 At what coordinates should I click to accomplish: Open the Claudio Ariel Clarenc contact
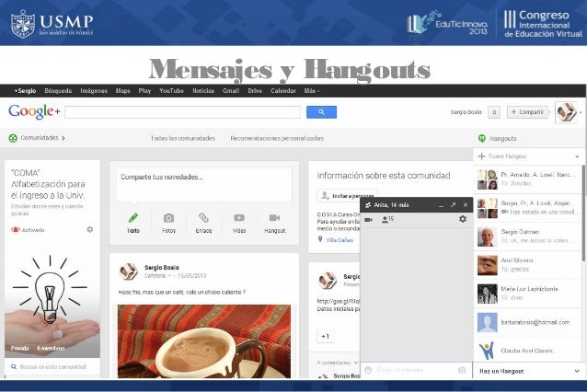pos(527,351)
